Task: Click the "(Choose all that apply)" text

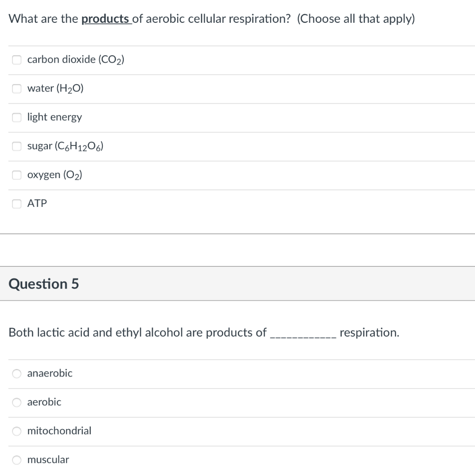Action: [356, 19]
